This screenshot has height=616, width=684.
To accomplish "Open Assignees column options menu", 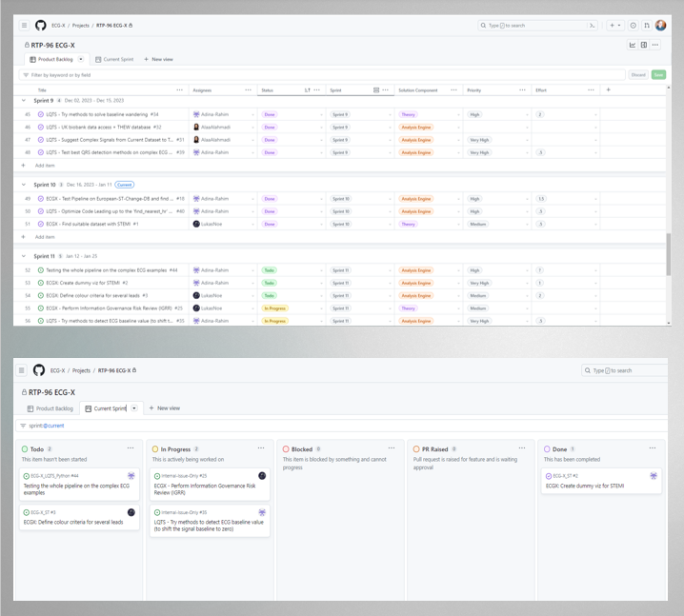I will pyautogui.click(x=249, y=89).
